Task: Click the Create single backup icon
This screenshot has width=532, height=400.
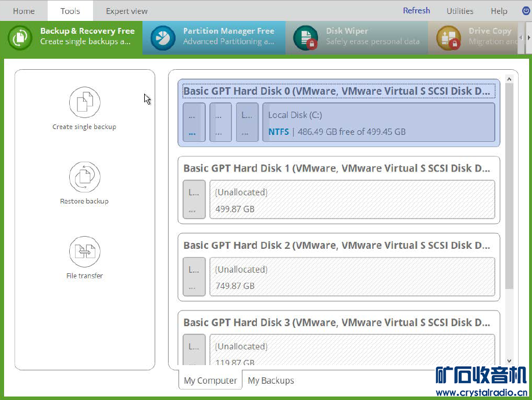Action: (85, 102)
